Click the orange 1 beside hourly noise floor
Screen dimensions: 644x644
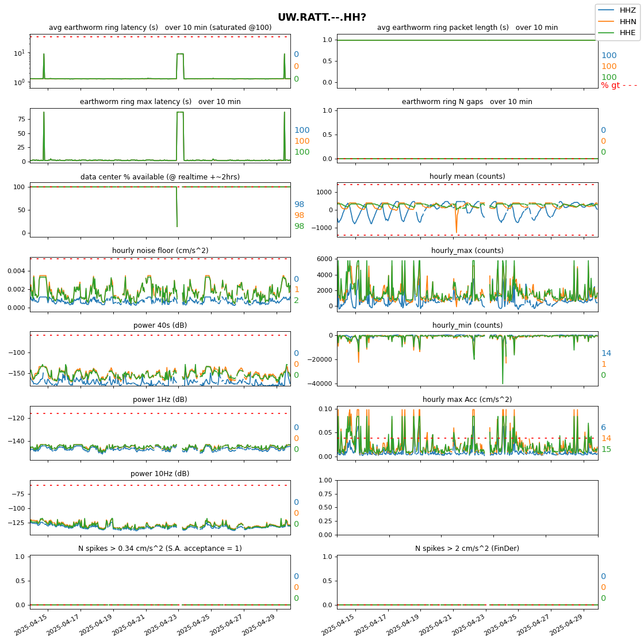pyautogui.click(x=297, y=290)
